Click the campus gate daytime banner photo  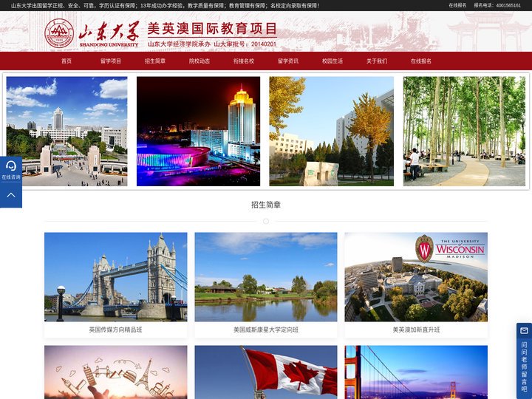(66, 132)
